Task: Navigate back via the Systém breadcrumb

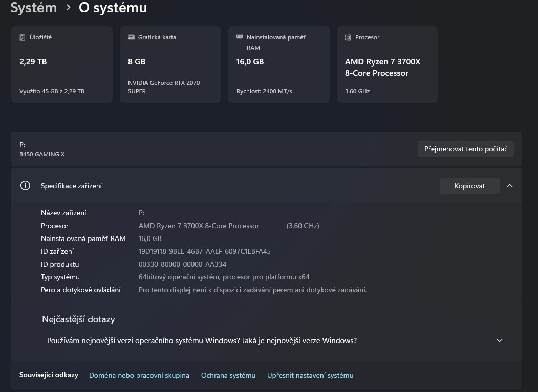Action: point(33,8)
